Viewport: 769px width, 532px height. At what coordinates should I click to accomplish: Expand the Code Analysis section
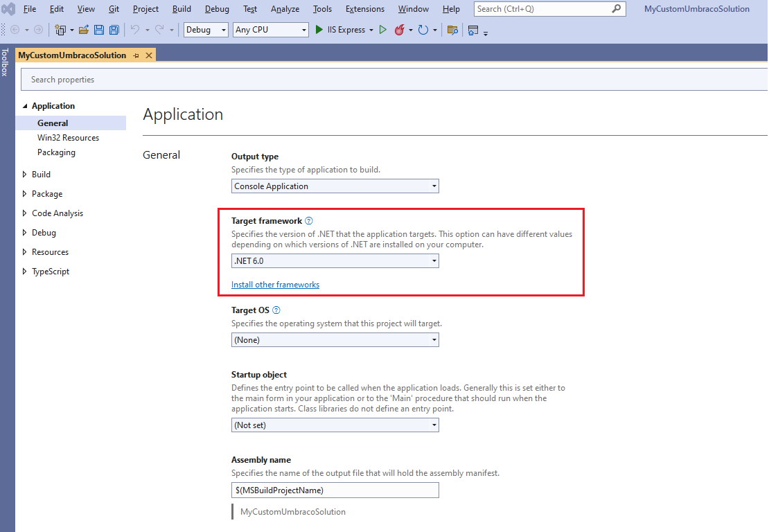pos(24,213)
